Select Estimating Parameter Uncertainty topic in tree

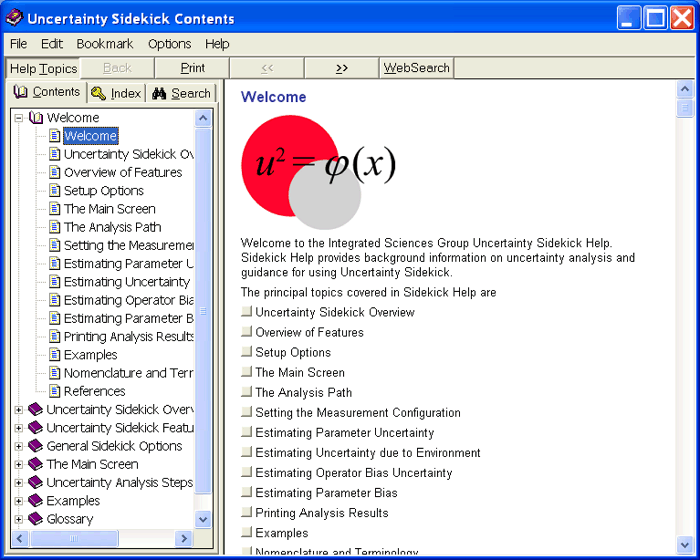coord(129,263)
